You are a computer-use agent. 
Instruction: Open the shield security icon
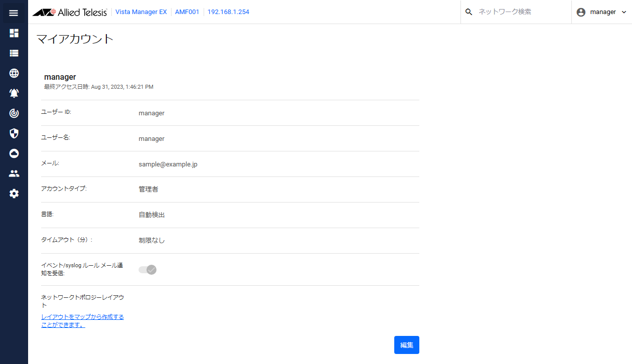[x=14, y=133]
